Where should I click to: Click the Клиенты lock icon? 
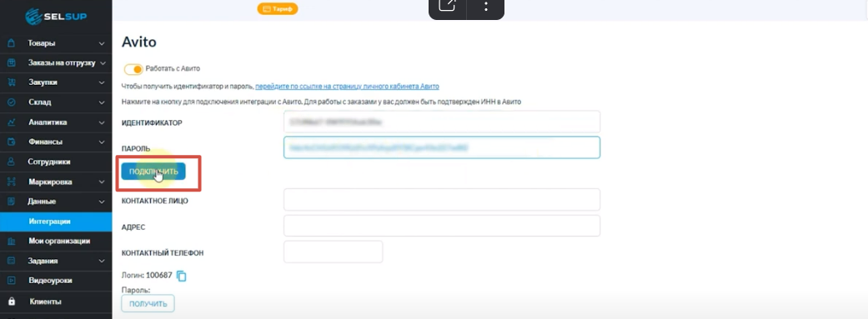click(12, 302)
